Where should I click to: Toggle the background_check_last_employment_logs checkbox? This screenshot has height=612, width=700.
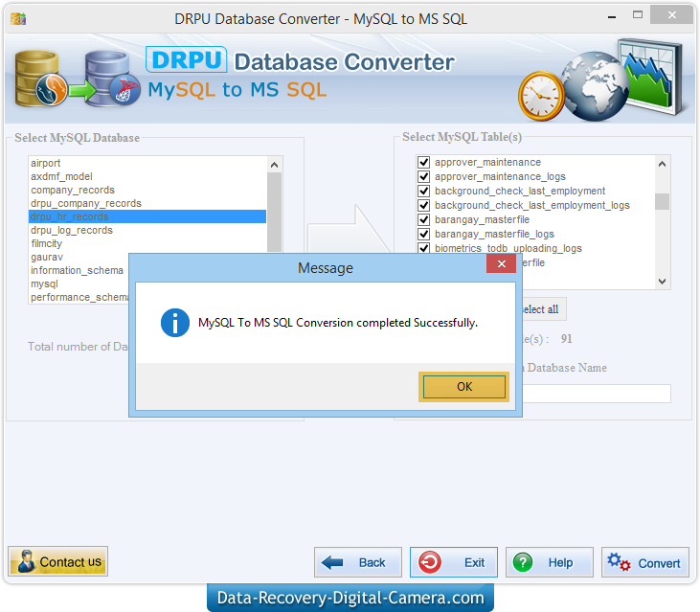(x=423, y=205)
